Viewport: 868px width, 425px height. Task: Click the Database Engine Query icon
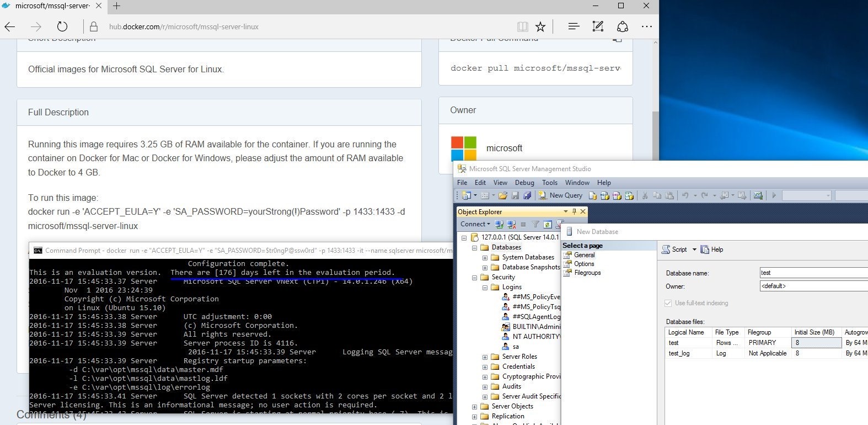(x=593, y=195)
